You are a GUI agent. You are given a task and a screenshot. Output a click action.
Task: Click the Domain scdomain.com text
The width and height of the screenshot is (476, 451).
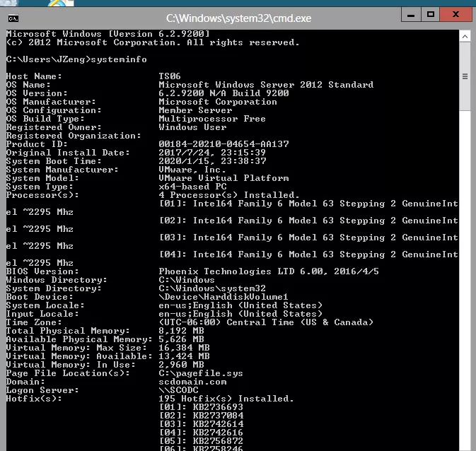(x=192, y=382)
